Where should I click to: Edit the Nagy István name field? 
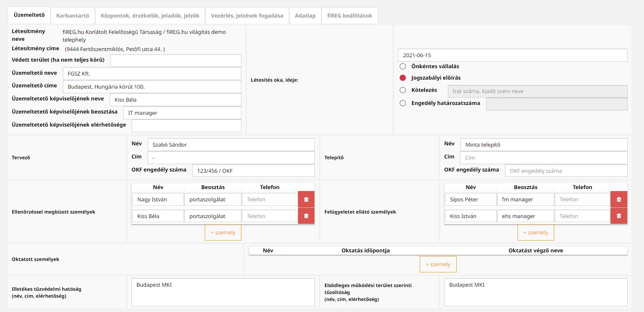[x=158, y=200]
